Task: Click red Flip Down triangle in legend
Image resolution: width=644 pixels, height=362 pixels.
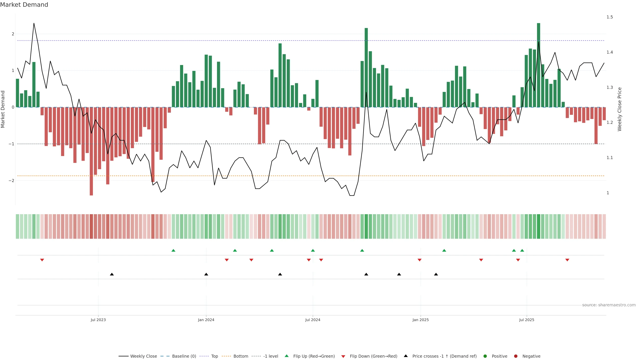Action: click(x=343, y=356)
